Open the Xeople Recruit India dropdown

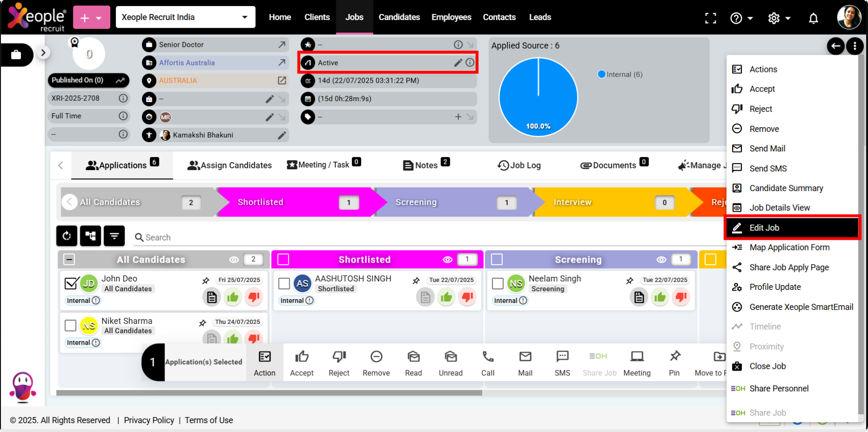click(185, 17)
